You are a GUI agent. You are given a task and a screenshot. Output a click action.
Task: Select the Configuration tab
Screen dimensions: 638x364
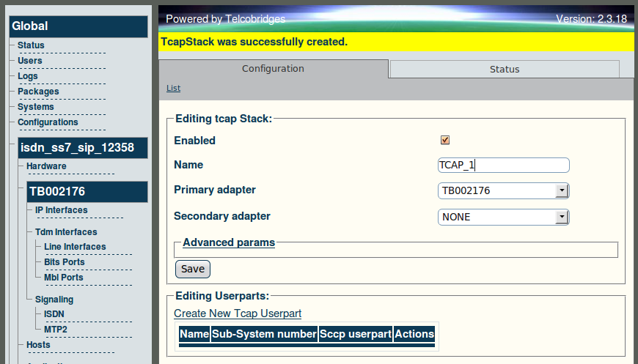click(x=273, y=69)
